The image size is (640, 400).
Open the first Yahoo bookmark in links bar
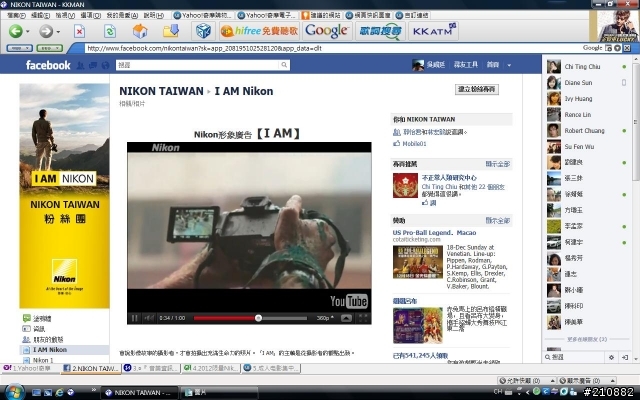(203, 15)
